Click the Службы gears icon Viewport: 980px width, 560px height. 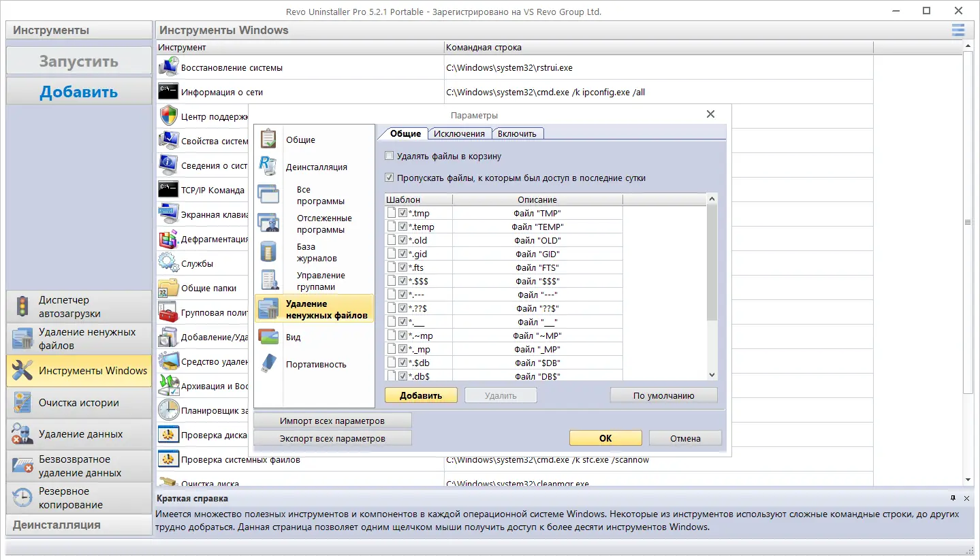tap(168, 262)
